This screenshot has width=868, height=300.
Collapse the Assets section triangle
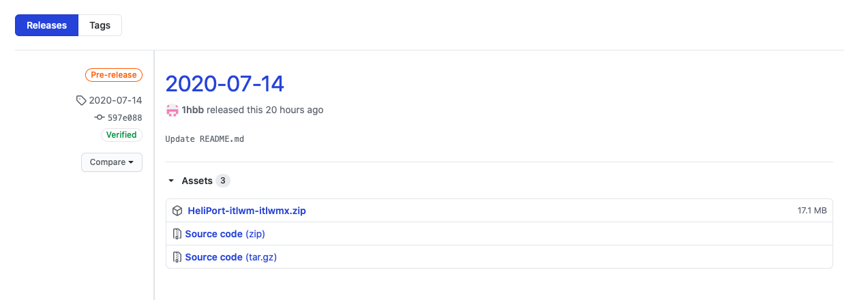click(x=171, y=181)
